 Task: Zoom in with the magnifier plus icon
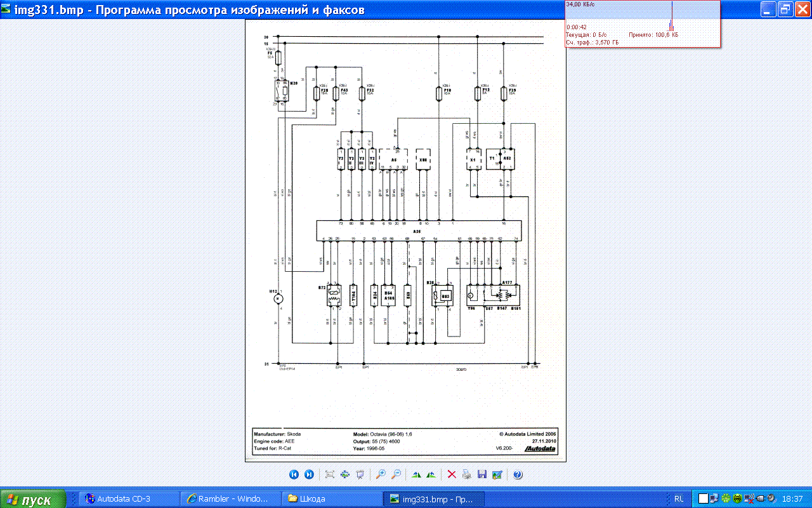(x=381, y=474)
